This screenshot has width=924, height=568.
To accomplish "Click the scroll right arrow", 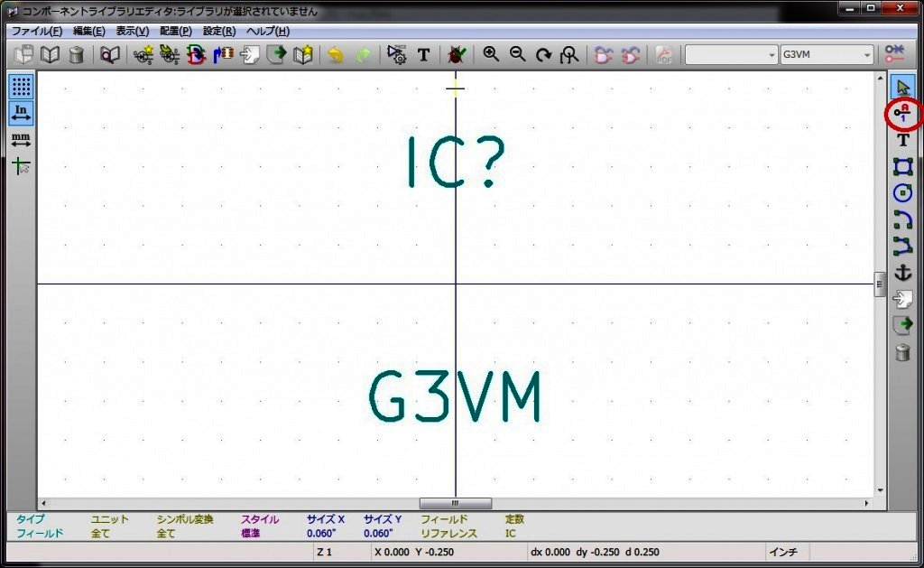I will pyautogui.click(x=867, y=503).
